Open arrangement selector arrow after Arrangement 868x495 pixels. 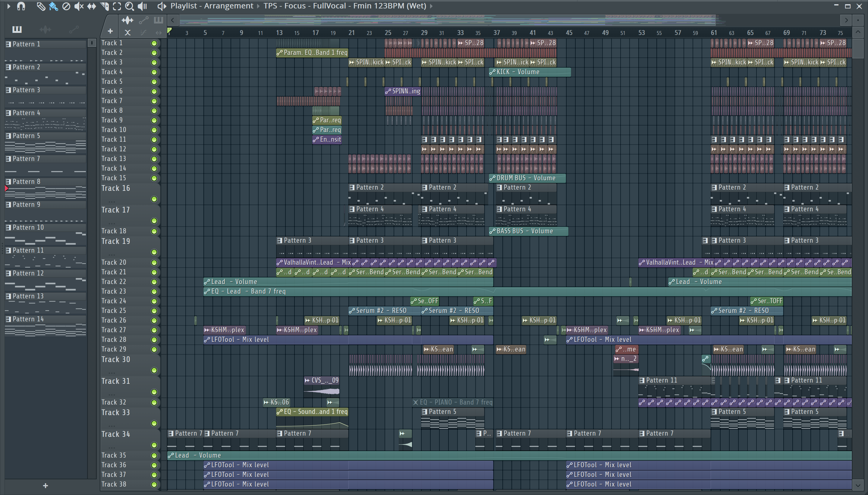pos(258,6)
